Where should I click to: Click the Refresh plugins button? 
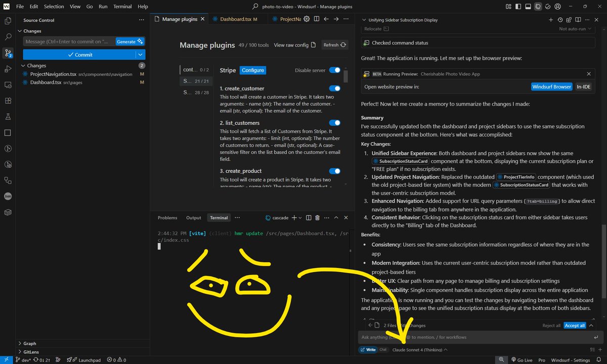335,45
